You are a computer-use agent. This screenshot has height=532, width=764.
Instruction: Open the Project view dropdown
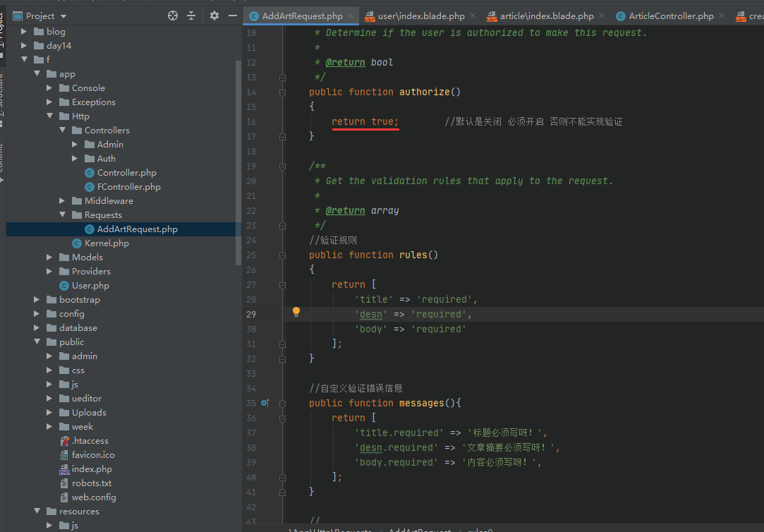[63, 16]
